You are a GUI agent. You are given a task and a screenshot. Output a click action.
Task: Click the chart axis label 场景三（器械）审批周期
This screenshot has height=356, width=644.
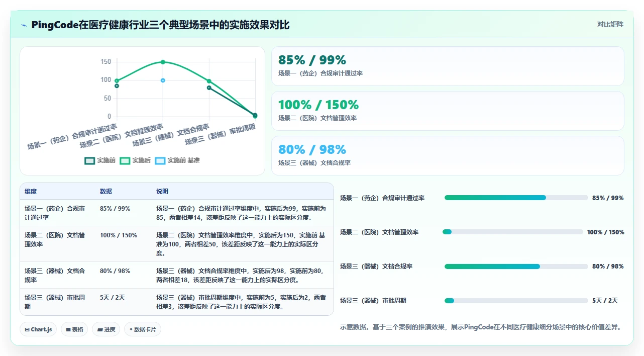pos(220,134)
